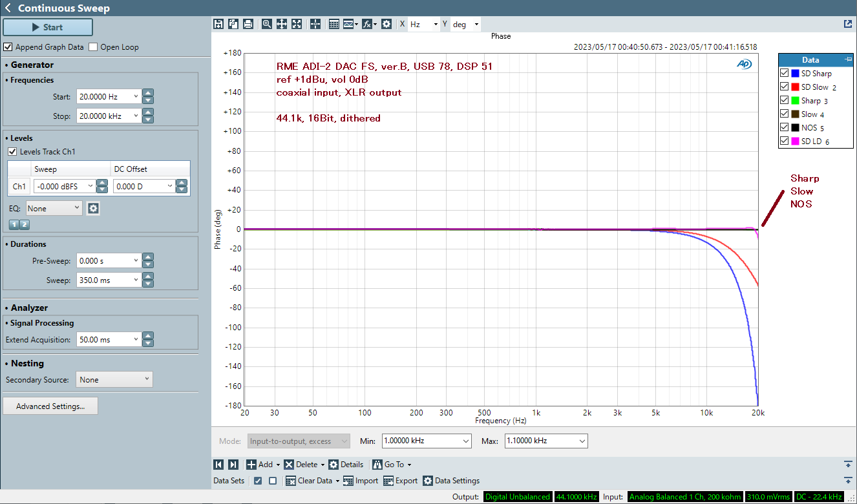
Task: Click the Details gear icon
Action: (x=333, y=465)
